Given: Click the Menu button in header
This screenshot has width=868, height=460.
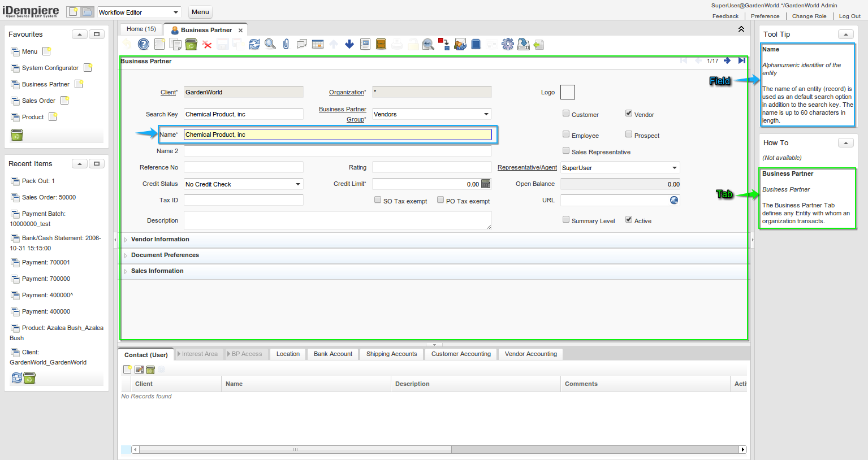Looking at the screenshot, I should pyautogui.click(x=200, y=12).
